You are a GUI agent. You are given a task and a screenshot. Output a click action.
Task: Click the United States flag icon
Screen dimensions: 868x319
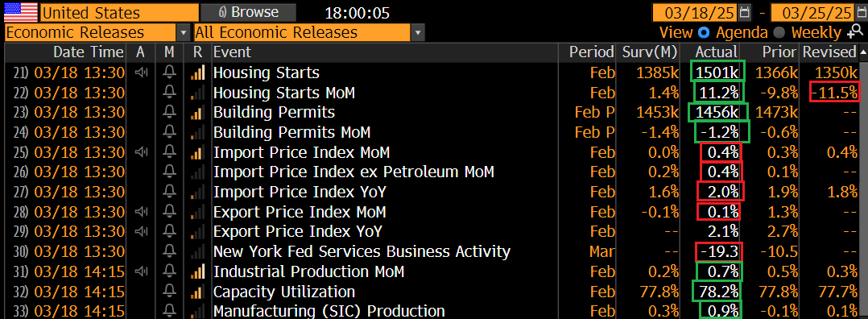coord(20,12)
